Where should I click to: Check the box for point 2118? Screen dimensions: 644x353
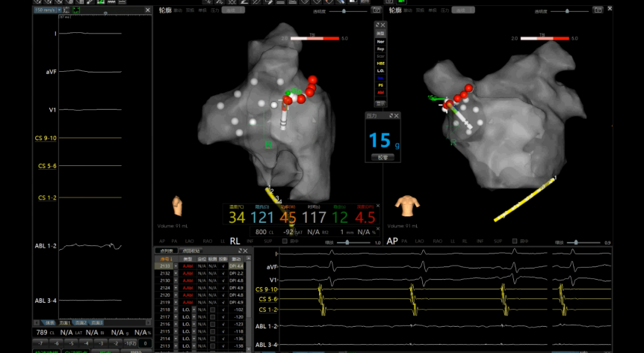212,310
